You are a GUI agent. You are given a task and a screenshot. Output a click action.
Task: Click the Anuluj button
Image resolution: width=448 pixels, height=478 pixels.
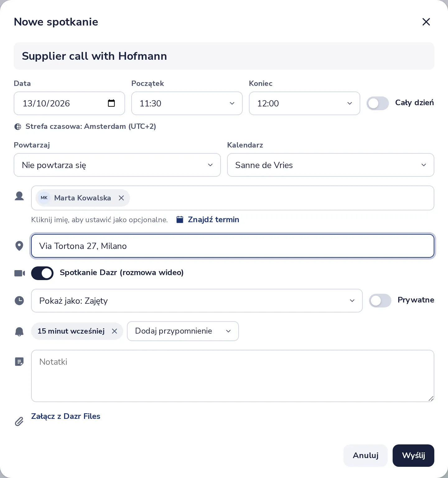366,456
